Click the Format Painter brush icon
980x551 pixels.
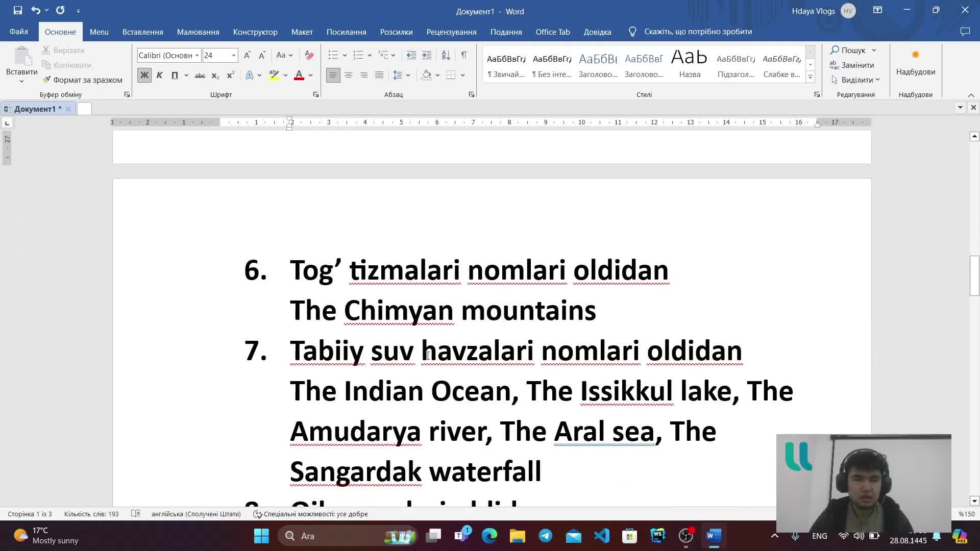pos(47,80)
